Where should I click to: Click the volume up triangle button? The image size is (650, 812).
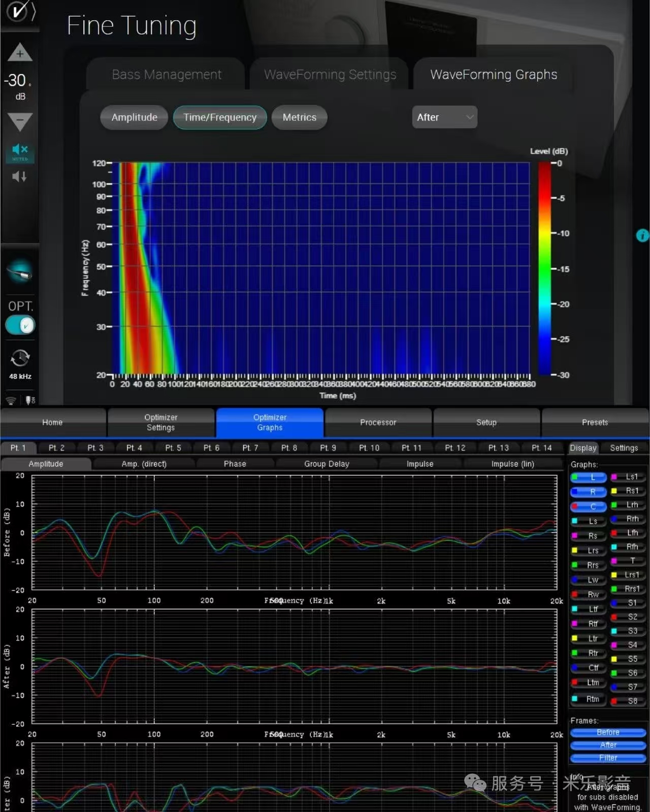pos(20,53)
